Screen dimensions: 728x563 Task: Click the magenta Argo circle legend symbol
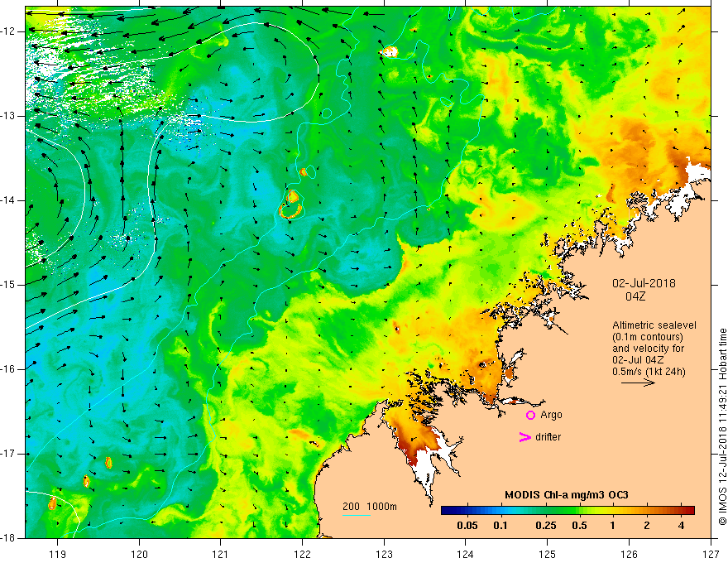pyautogui.click(x=530, y=416)
